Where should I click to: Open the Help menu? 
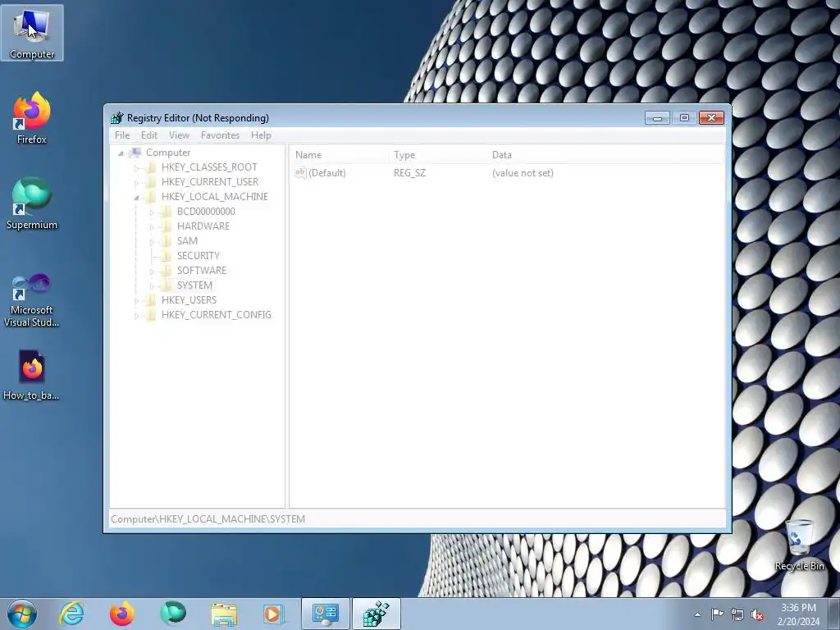tap(261, 135)
